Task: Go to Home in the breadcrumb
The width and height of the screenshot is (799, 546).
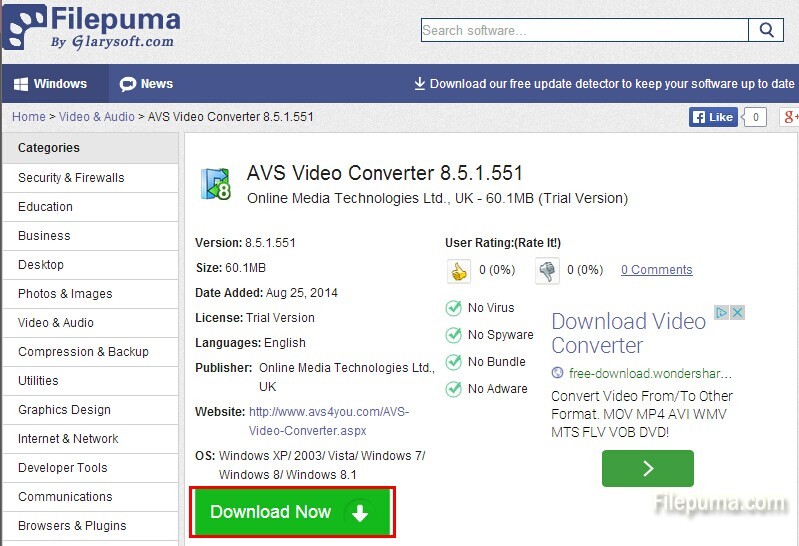Action: 28,117
